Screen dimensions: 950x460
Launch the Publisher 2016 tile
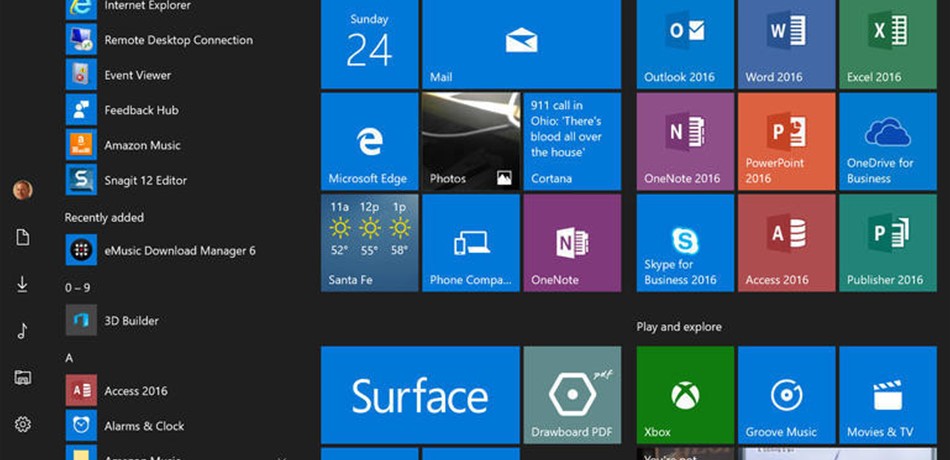[888, 242]
